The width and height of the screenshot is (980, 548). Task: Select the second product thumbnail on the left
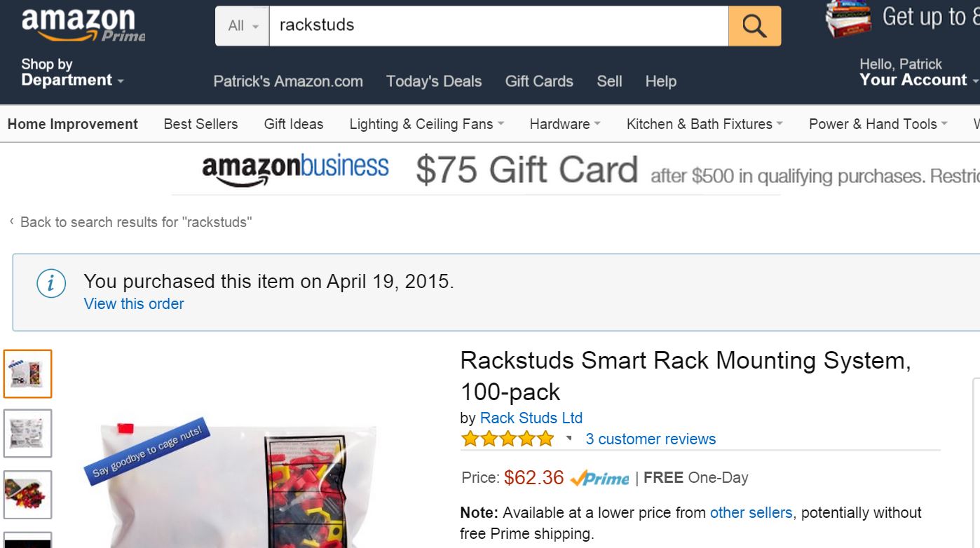click(27, 433)
